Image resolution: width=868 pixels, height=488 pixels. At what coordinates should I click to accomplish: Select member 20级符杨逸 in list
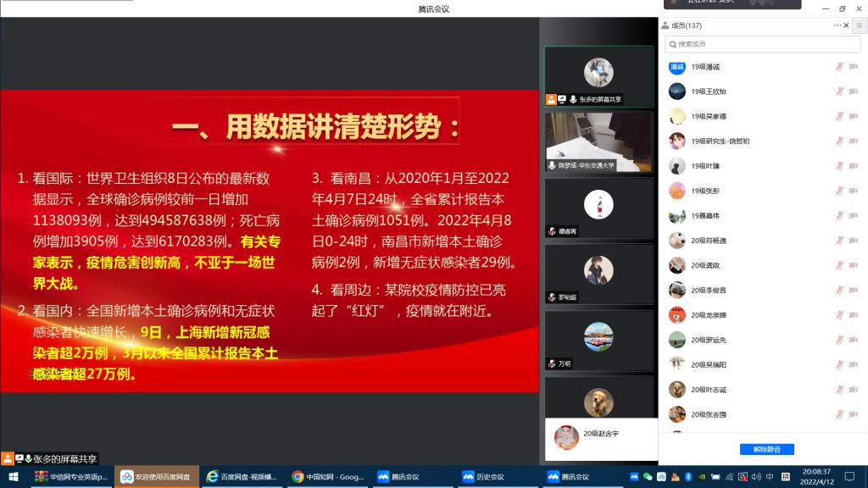click(x=762, y=240)
